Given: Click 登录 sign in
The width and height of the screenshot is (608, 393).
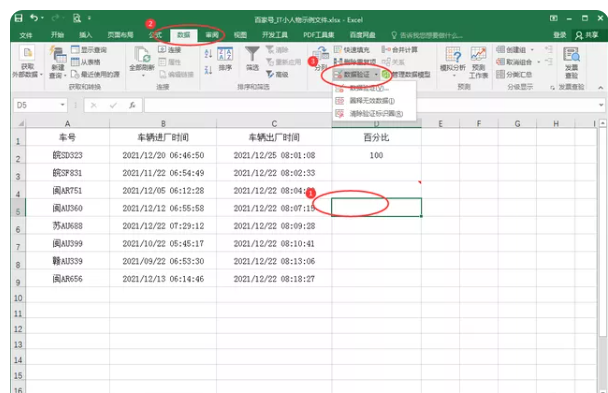Looking at the screenshot, I should pos(560,35).
